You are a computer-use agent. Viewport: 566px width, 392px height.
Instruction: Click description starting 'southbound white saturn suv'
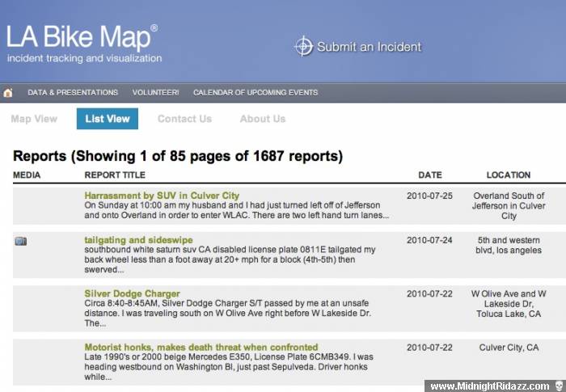(x=230, y=259)
